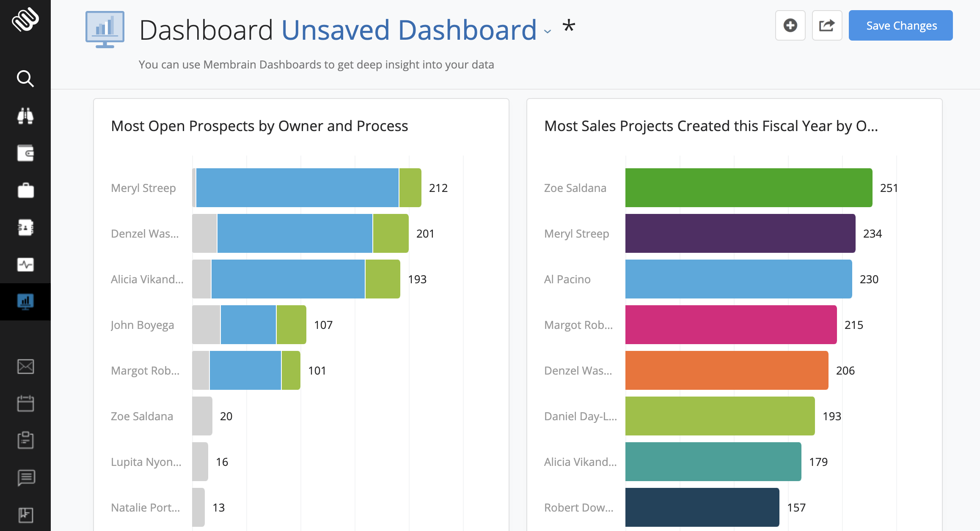Select the activity pulse icon

click(25, 265)
